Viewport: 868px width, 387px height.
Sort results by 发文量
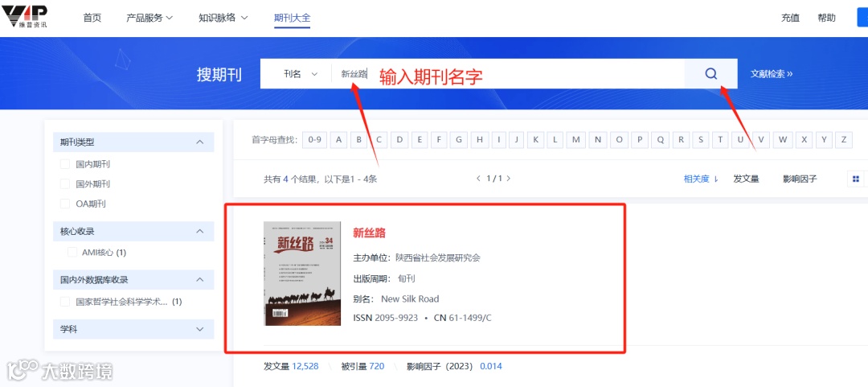[746, 179]
